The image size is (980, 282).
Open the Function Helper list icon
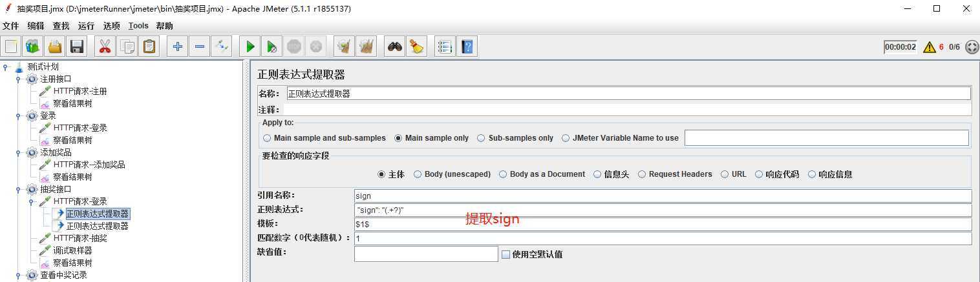445,46
